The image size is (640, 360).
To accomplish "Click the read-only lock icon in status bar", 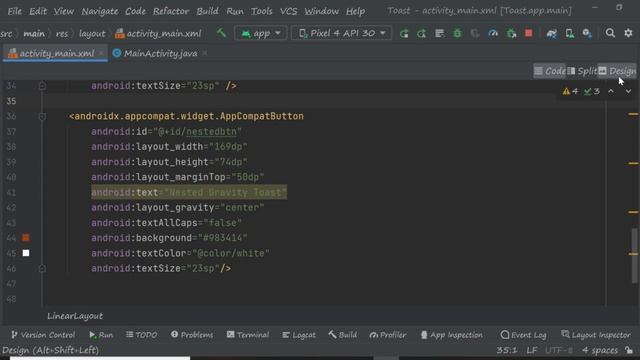I will tap(629, 350).
